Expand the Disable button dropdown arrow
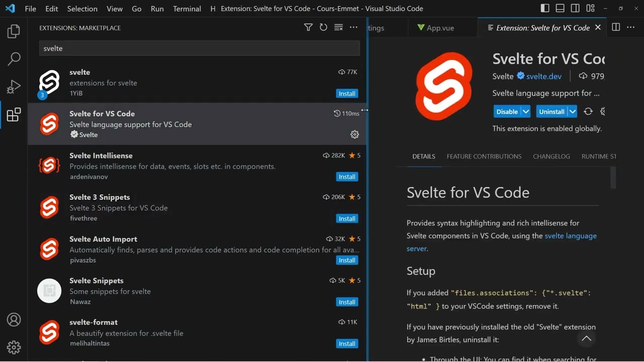The image size is (644, 362). (526, 112)
